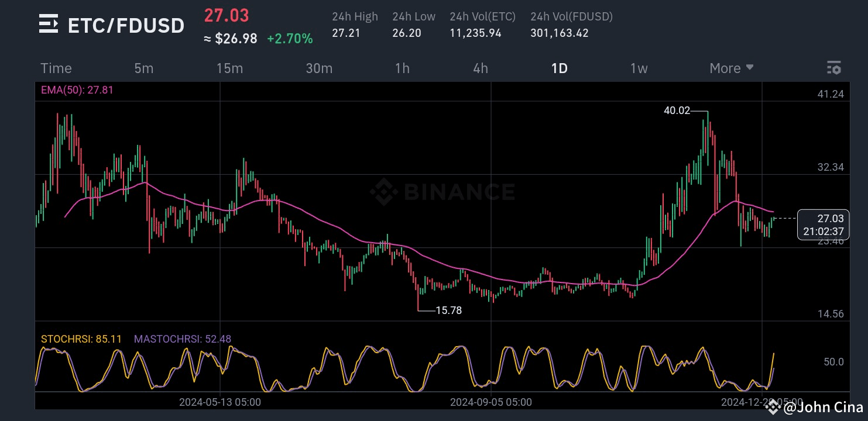868x421 pixels.
Task: Open the trading pair list icon
Action: click(x=48, y=25)
